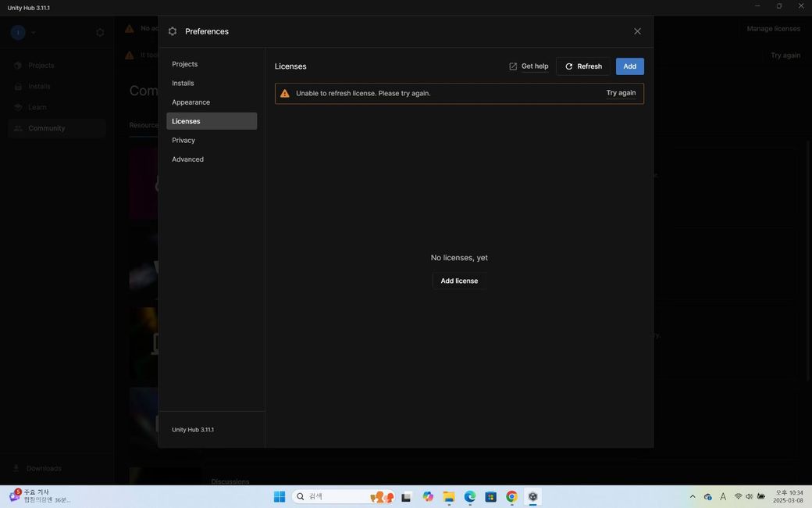Open the Installs preferences section
Screen dimensions: 812x508
coord(183,83)
